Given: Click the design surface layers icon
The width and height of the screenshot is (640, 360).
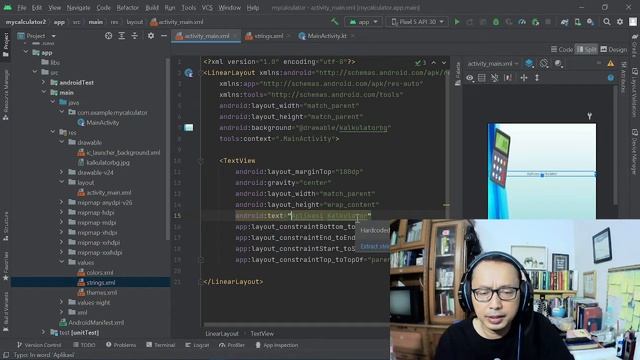Looking at the screenshot, I should (529, 64).
